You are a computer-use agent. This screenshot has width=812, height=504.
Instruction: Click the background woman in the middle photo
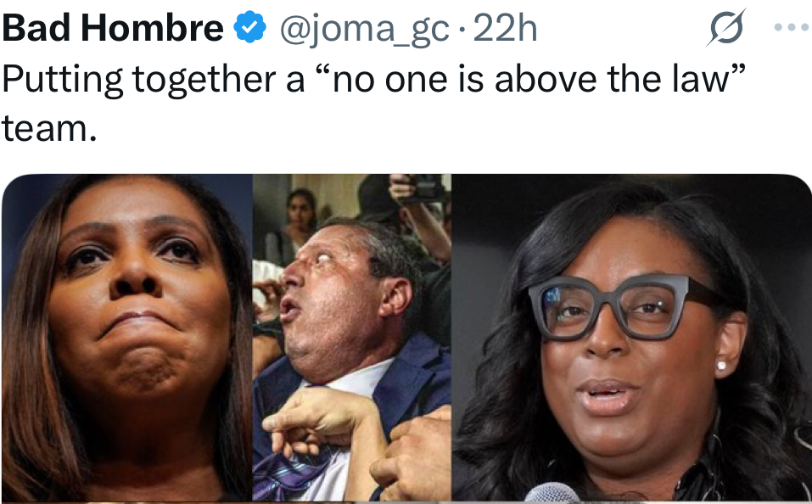(299, 226)
